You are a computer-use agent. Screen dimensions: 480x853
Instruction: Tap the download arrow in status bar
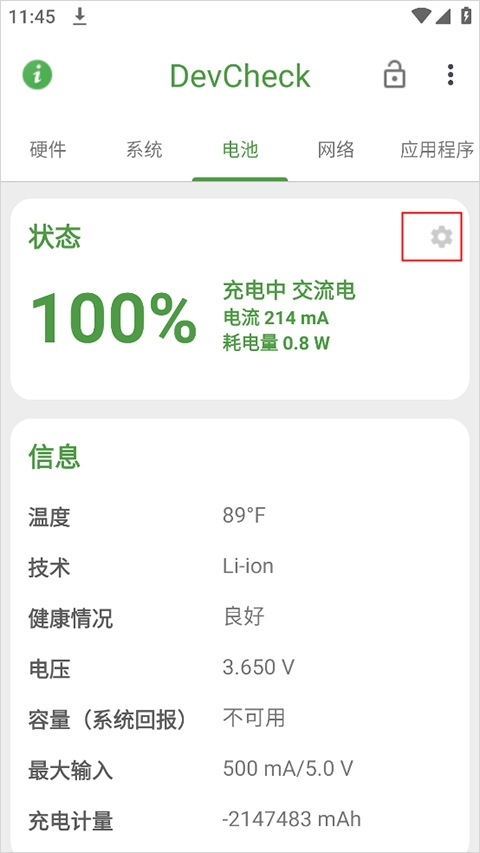coord(80,17)
